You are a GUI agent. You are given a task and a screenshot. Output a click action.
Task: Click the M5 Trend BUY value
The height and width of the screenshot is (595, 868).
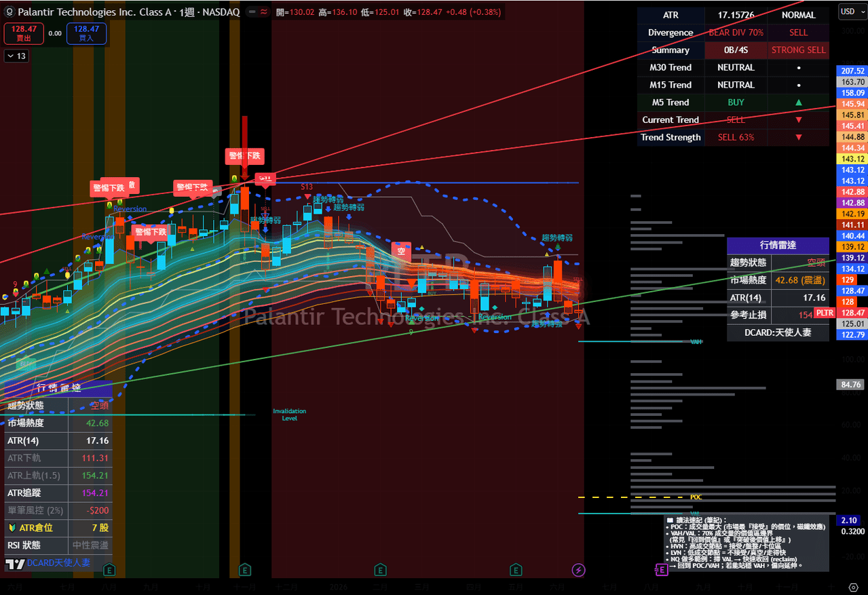736,102
